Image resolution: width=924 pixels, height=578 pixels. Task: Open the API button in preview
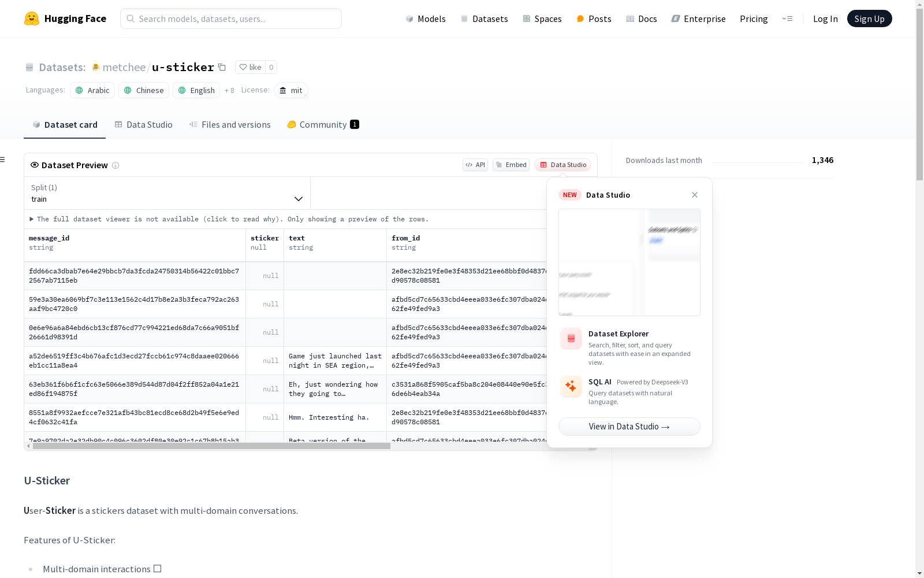(475, 165)
